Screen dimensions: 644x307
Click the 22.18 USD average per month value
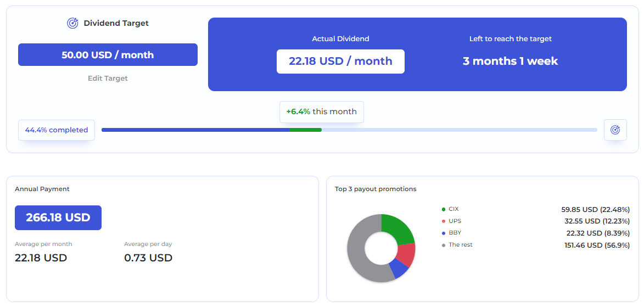(x=41, y=258)
